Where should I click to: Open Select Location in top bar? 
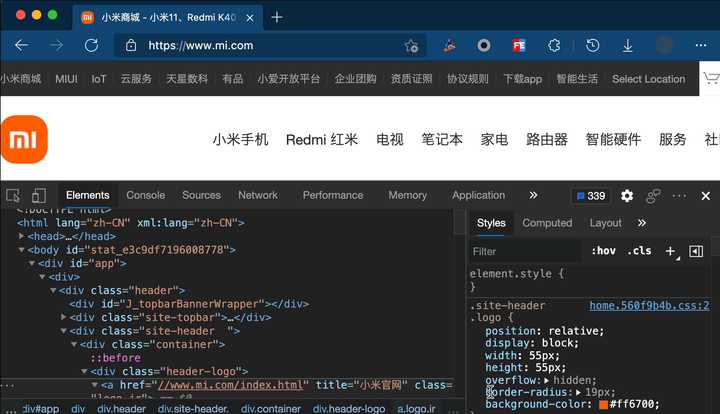[648, 79]
